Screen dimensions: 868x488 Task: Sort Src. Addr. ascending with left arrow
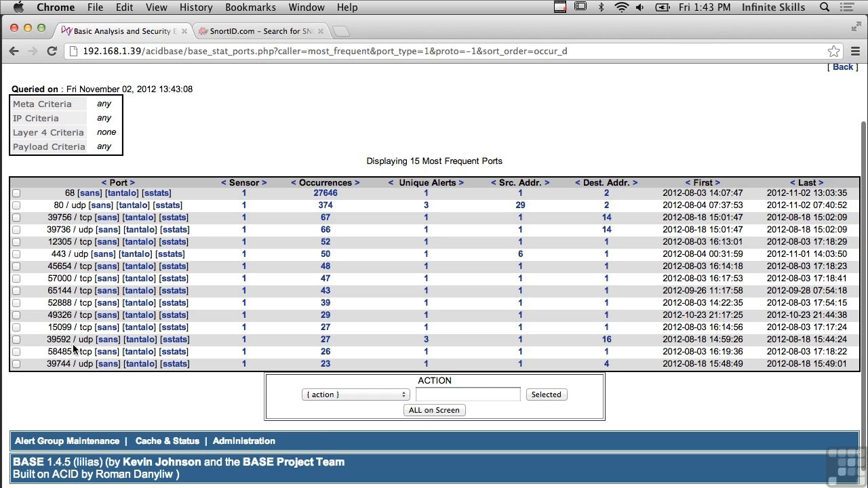click(x=494, y=183)
